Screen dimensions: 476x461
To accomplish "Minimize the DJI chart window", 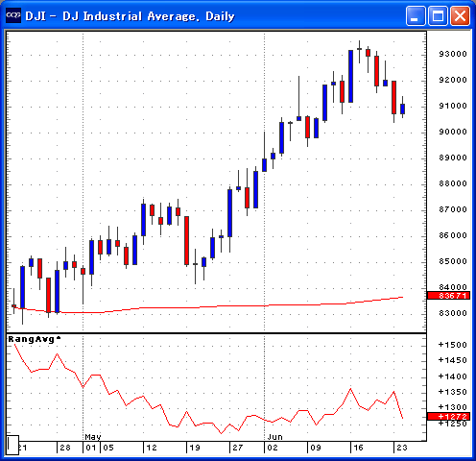I will coord(416,15).
